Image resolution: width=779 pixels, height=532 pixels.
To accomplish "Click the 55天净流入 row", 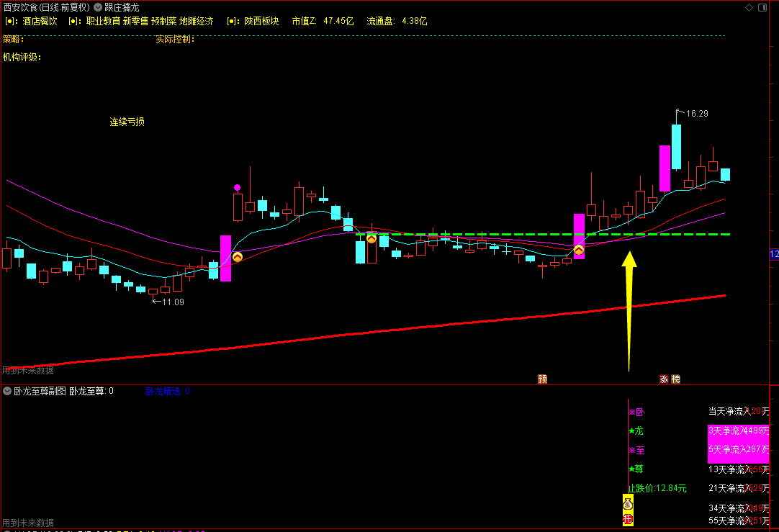I will point(739,520).
